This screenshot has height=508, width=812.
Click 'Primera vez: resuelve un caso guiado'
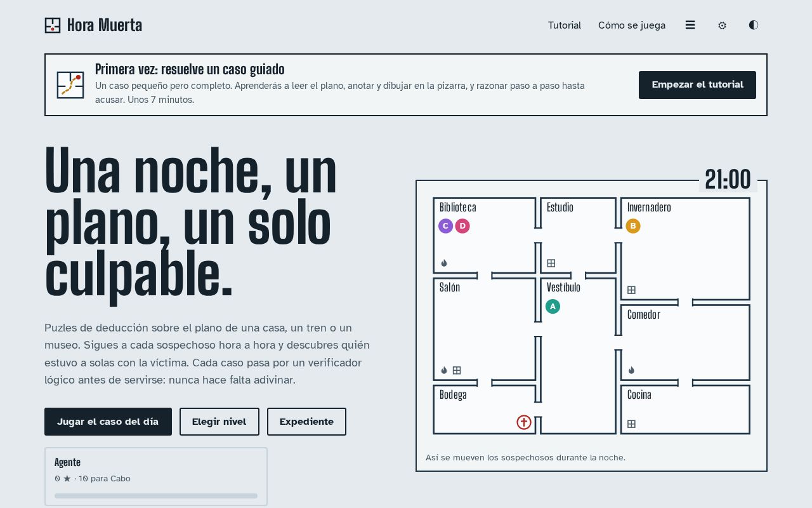coord(190,69)
